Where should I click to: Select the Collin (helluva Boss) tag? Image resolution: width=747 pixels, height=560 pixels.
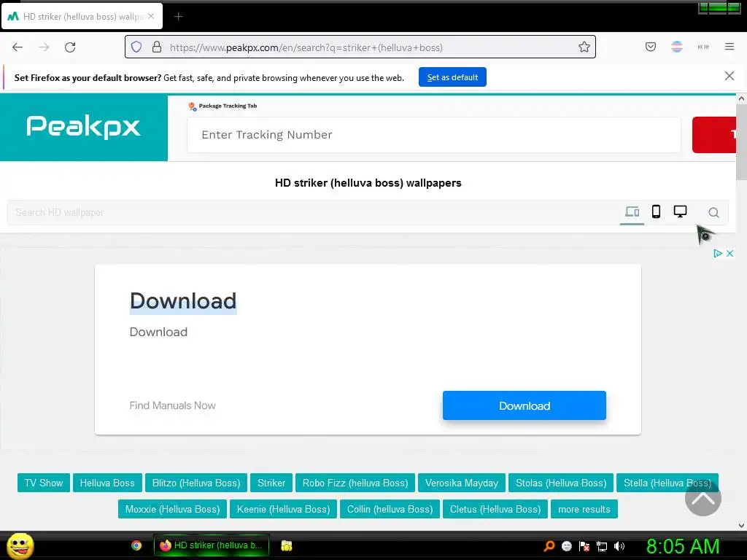coord(390,509)
